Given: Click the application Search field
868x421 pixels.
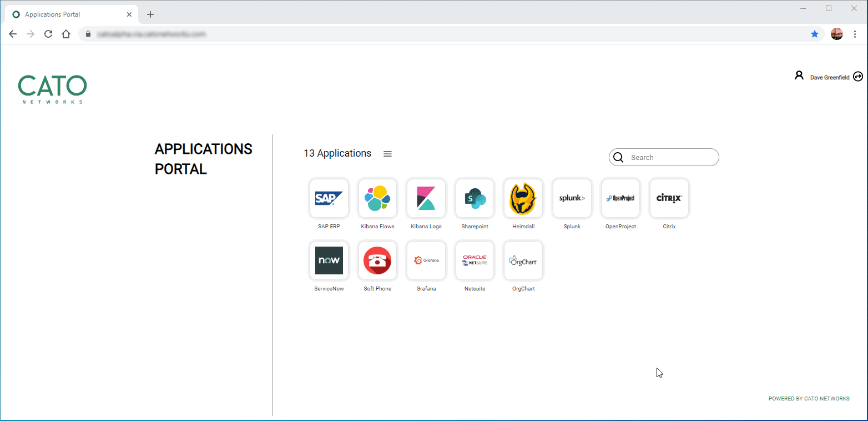Looking at the screenshot, I should [x=664, y=157].
